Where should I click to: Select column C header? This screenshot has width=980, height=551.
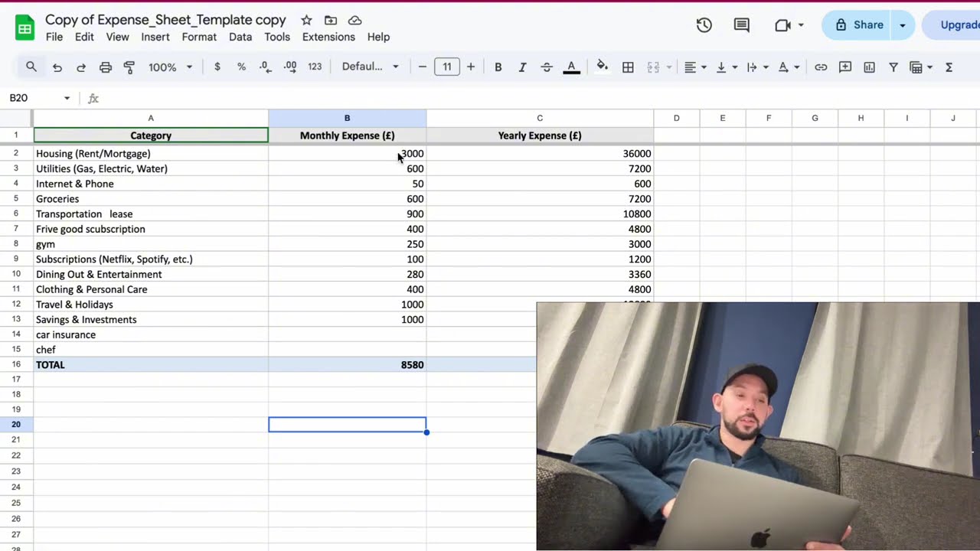click(x=540, y=118)
